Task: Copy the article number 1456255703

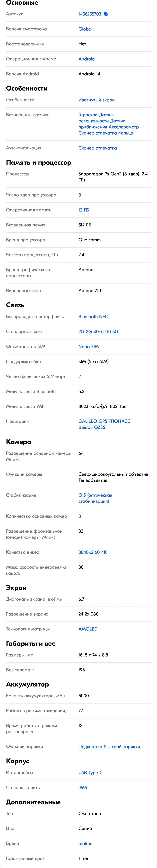Action: click(106, 14)
